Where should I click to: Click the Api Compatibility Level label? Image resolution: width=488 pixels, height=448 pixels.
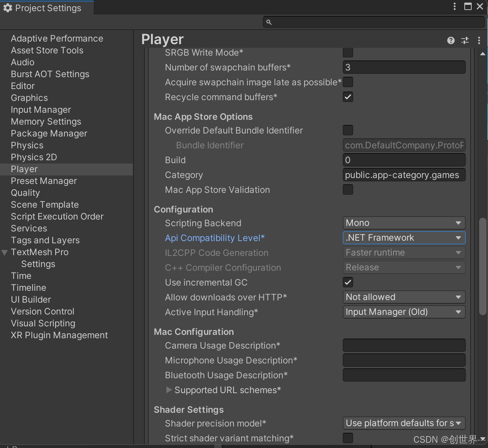pyautogui.click(x=215, y=238)
